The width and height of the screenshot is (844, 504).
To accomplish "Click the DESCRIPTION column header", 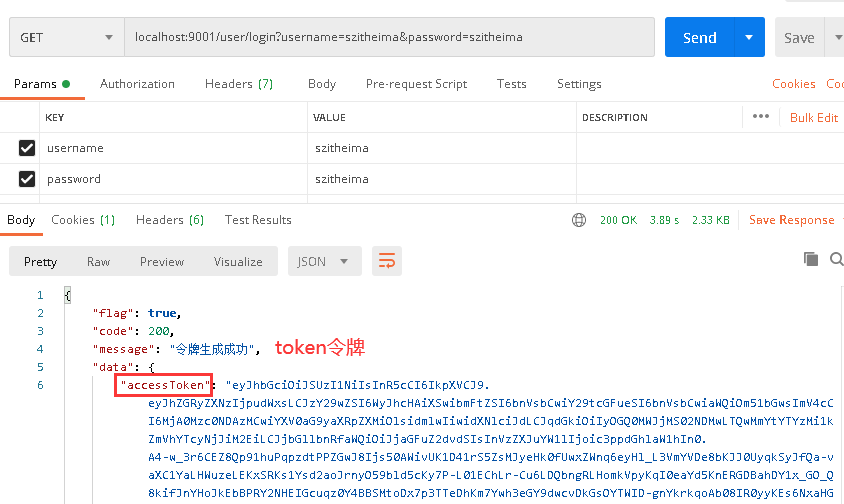I will (x=615, y=117).
